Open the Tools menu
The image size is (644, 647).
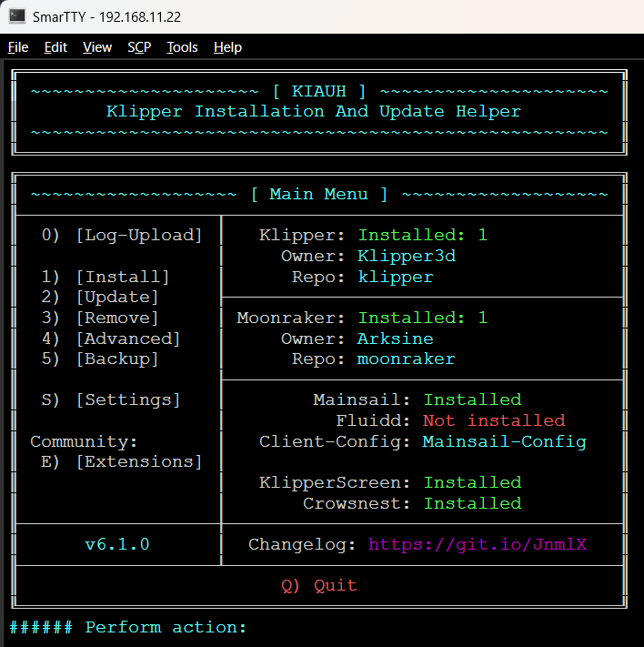tap(182, 47)
